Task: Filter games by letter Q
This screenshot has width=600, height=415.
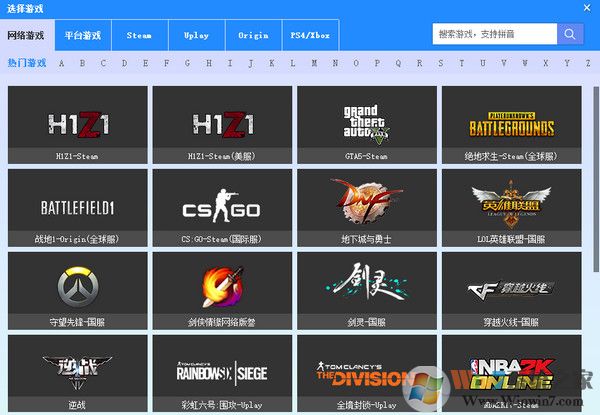Action: [398, 63]
